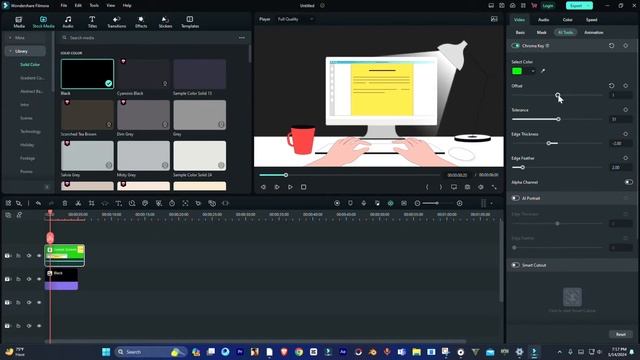Click the trash delete icon in timeline toolbar
The image size is (640, 360).
(64, 203)
